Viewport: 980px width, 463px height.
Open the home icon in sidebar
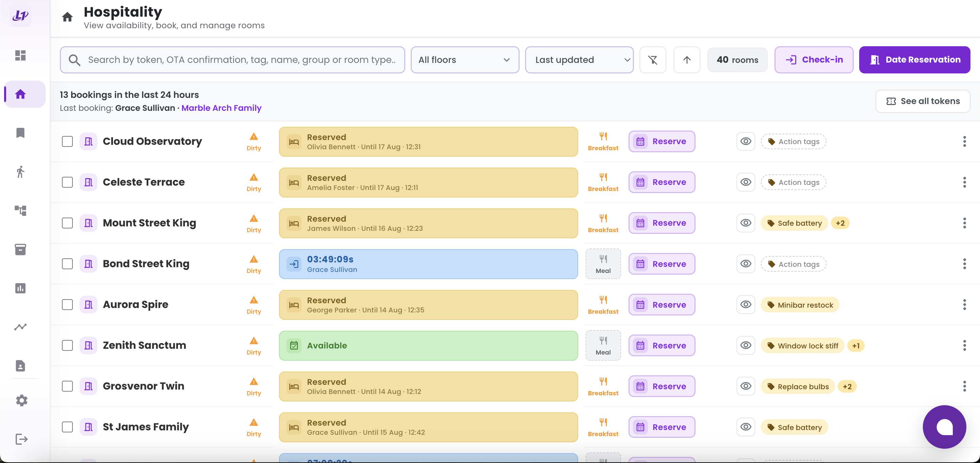point(20,94)
